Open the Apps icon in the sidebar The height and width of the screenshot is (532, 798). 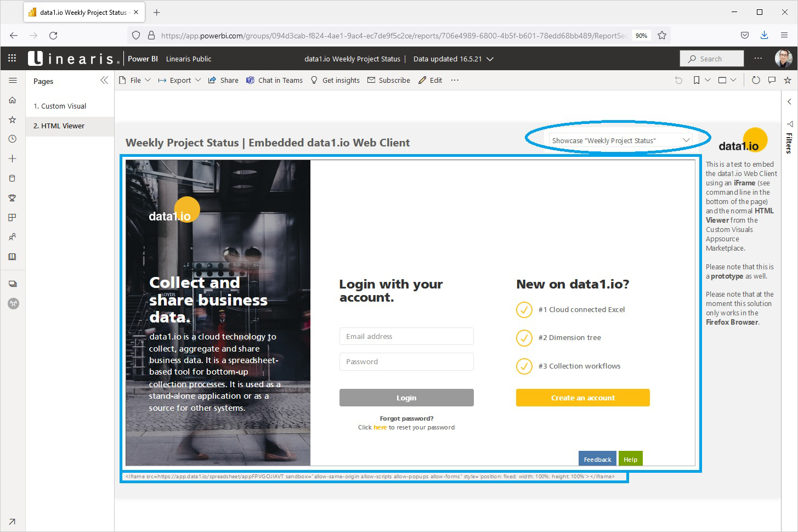[12, 217]
